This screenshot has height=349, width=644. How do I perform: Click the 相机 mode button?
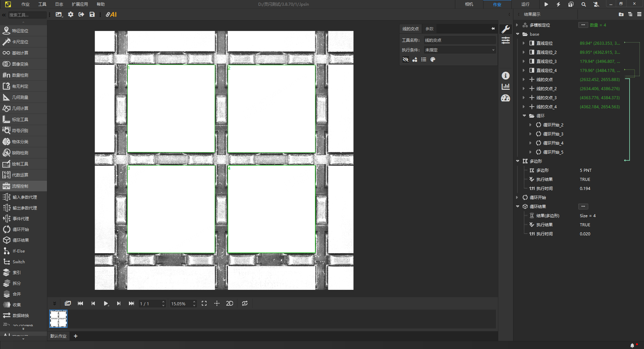pos(469,4)
